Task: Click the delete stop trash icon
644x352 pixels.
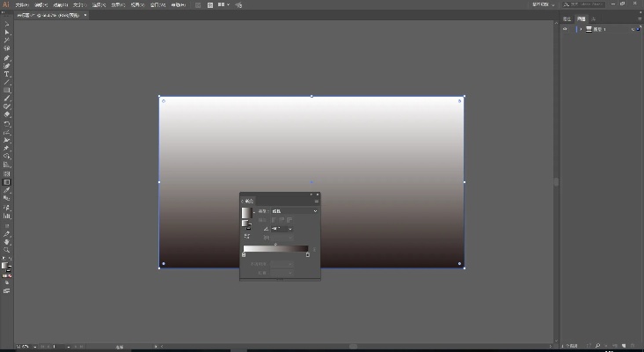Action: pyautogui.click(x=315, y=249)
